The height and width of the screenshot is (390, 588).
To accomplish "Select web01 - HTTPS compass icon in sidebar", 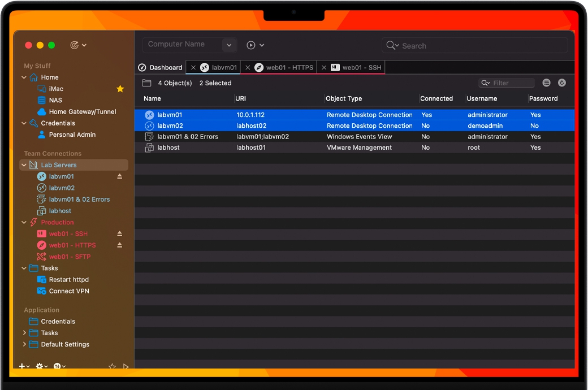I will click(x=42, y=245).
